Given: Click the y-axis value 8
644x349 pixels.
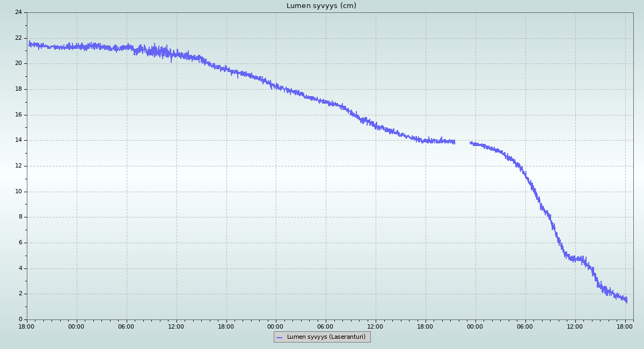Looking at the screenshot, I should (x=20, y=217).
